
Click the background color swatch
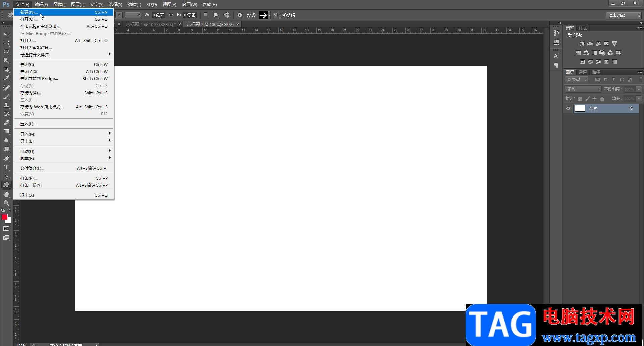(x=9, y=221)
